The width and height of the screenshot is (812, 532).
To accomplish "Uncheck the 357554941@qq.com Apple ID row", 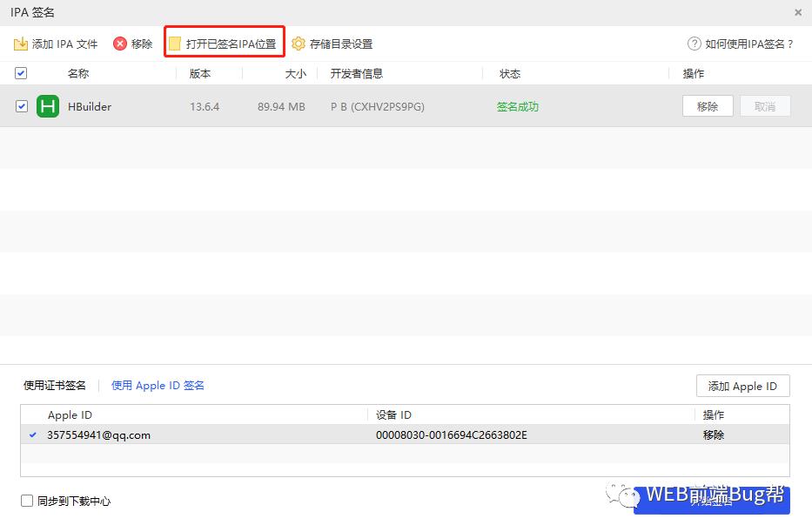I will 32,434.
